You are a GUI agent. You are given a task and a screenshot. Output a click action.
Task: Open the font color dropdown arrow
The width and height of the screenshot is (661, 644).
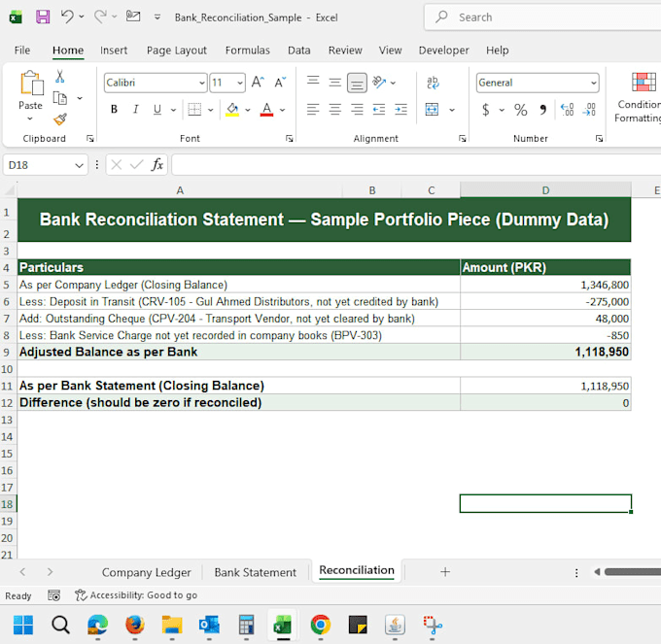pos(283,110)
